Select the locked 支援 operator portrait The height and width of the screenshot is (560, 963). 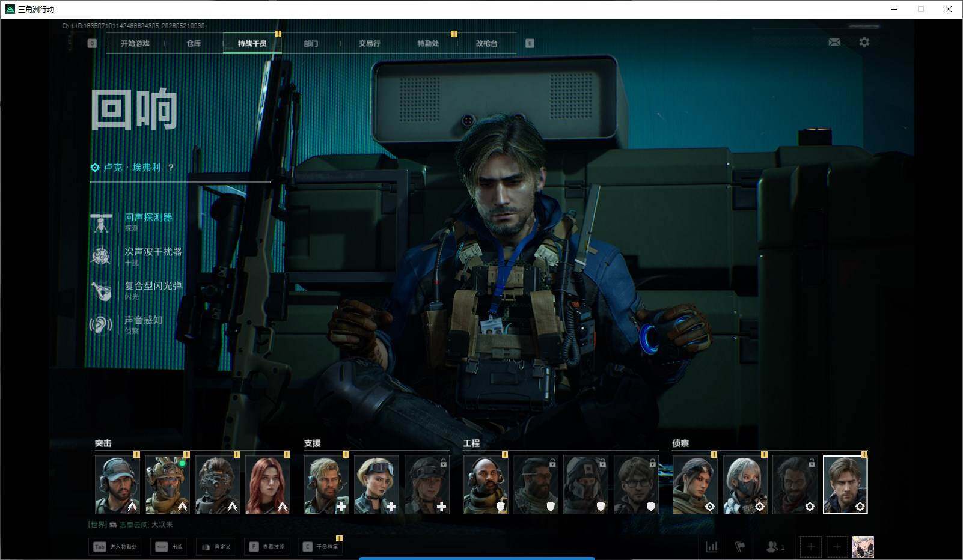427,484
